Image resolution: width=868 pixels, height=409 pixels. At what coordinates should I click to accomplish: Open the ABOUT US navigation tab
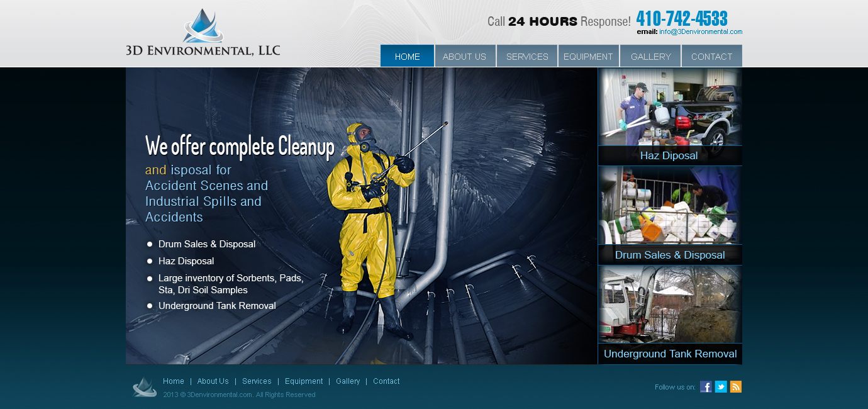pos(464,56)
